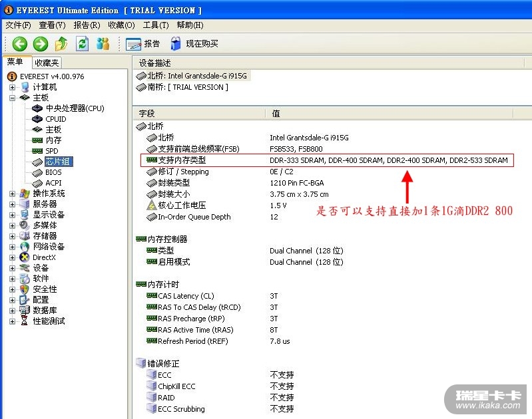The image size is (532, 419).
Task: Collapse the 主板 tree node
Action: point(12,98)
